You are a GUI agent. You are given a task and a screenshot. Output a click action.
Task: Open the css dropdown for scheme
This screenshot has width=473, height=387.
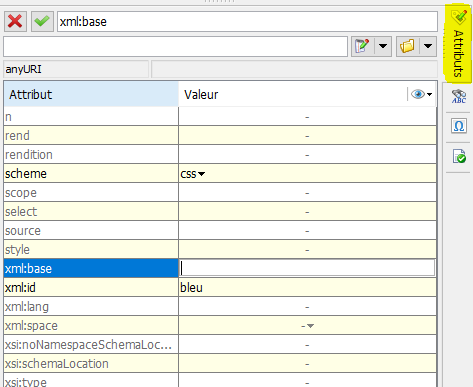[x=201, y=174]
